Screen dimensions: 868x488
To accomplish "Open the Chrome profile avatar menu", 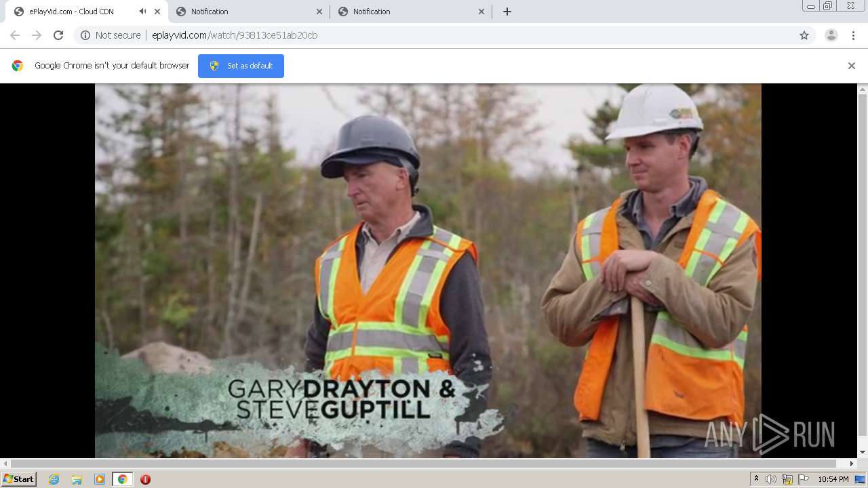I will point(831,35).
